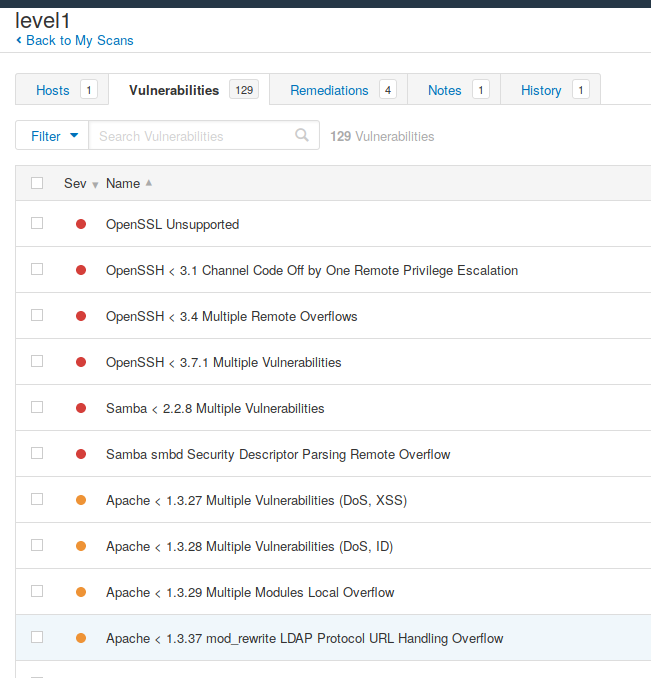
Task: Click the 4 badge on Remediations tab
Action: (x=388, y=90)
